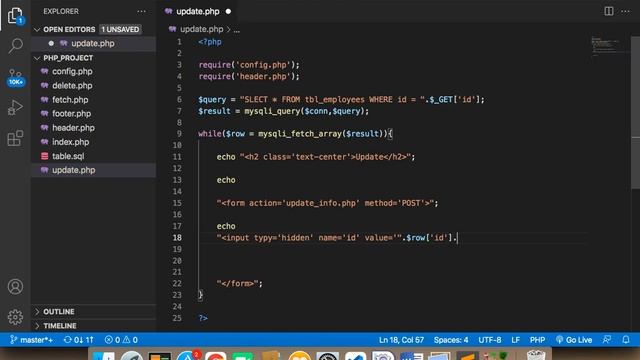Open delete.php in the file tree
Viewport: 640px width, 360px height.
[72, 85]
